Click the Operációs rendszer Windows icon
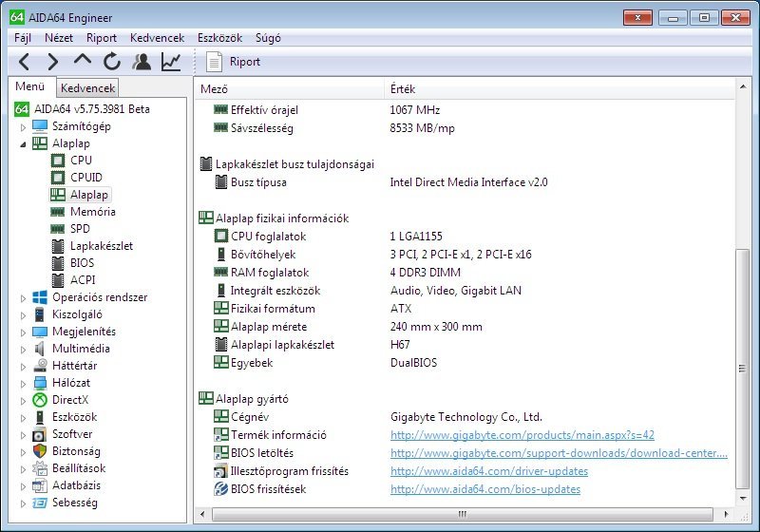This screenshot has width=760, height=532. pos(40,297)
